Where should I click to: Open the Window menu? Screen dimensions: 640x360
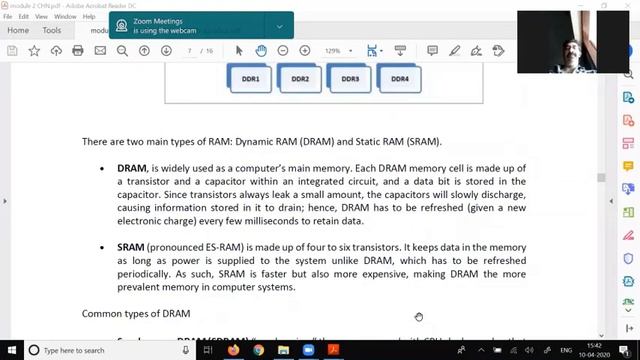coord(65,17)
